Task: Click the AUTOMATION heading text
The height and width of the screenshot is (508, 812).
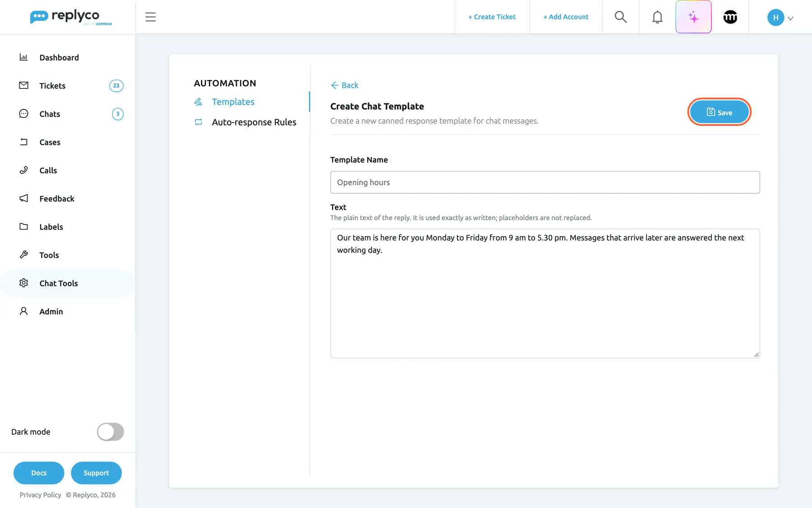Action: [225, 84]
